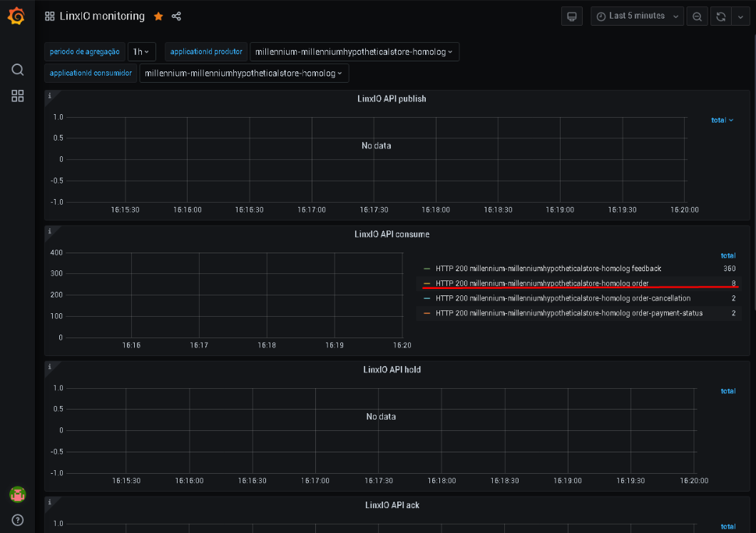Expand the refresh interval dropdown arrow
Screen dimensions: 756x533
740,16
